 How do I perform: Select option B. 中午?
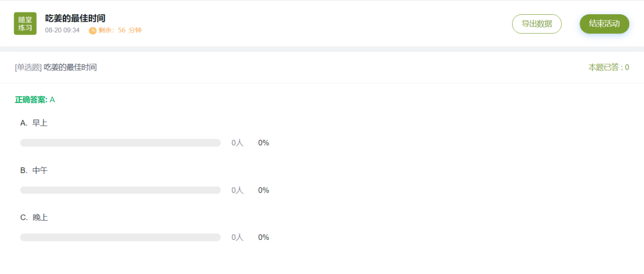click(x=34, y=170)
